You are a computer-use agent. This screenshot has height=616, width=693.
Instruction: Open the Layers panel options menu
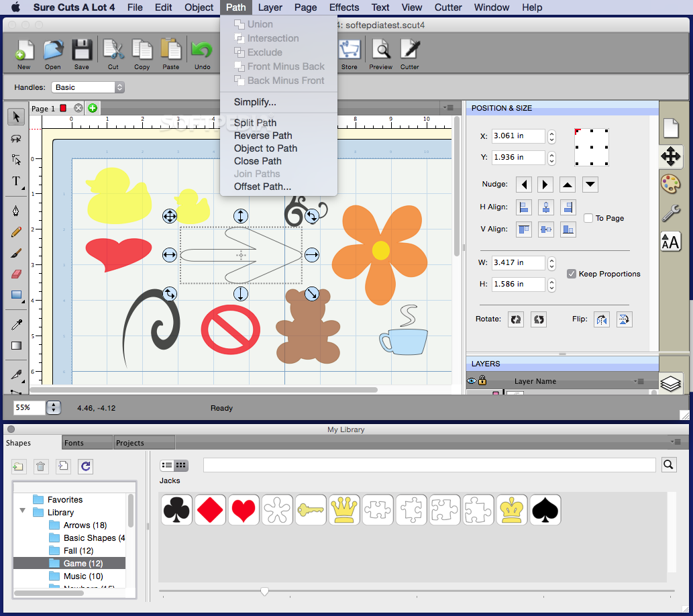(639, 381)
